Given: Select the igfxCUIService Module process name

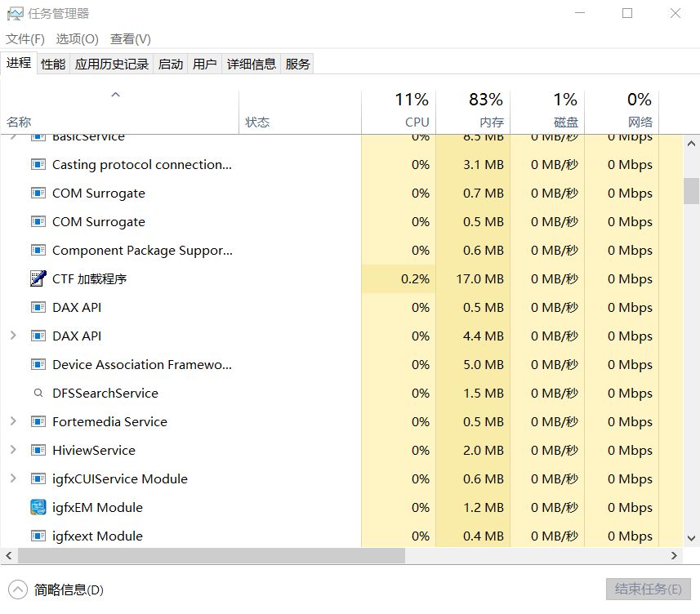Looking at the screenshot, I should coord(120,478).
